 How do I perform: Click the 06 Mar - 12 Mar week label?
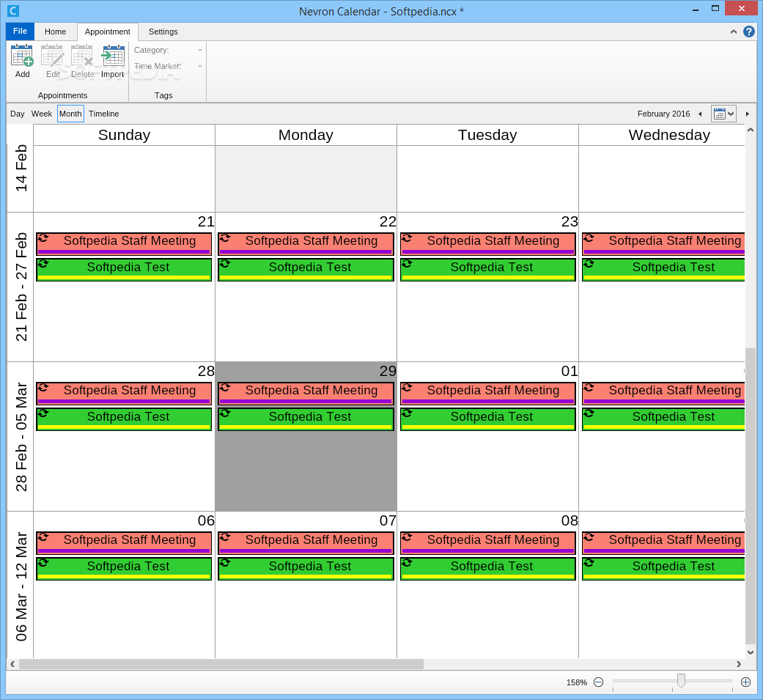(21, 586)
